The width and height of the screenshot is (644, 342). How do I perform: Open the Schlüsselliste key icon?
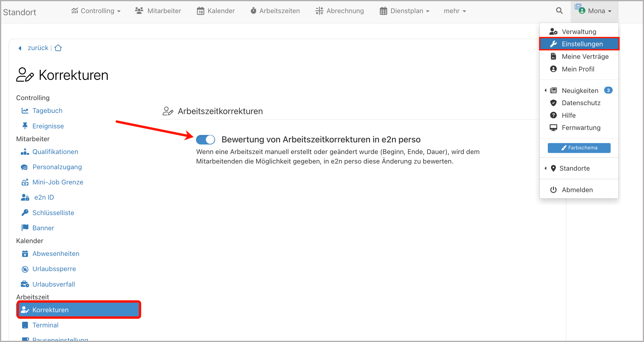coord(25,212)
